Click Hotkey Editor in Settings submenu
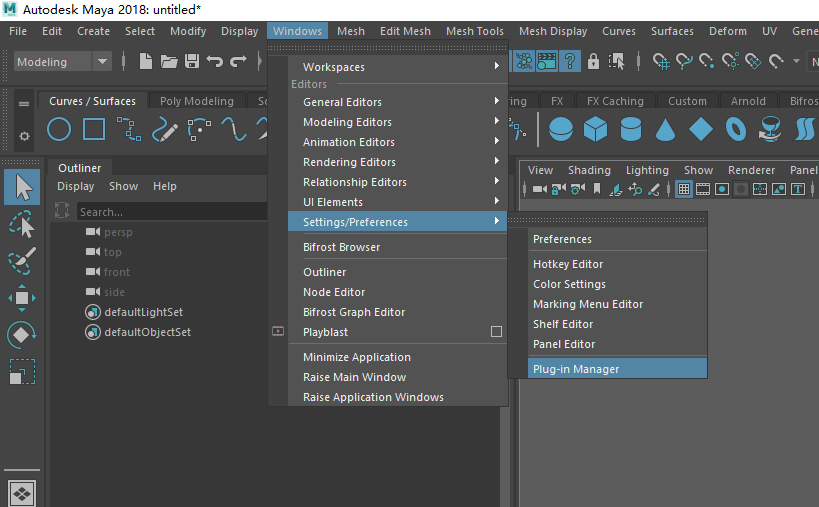The image size is (819, 507). [x=568, y=264]
